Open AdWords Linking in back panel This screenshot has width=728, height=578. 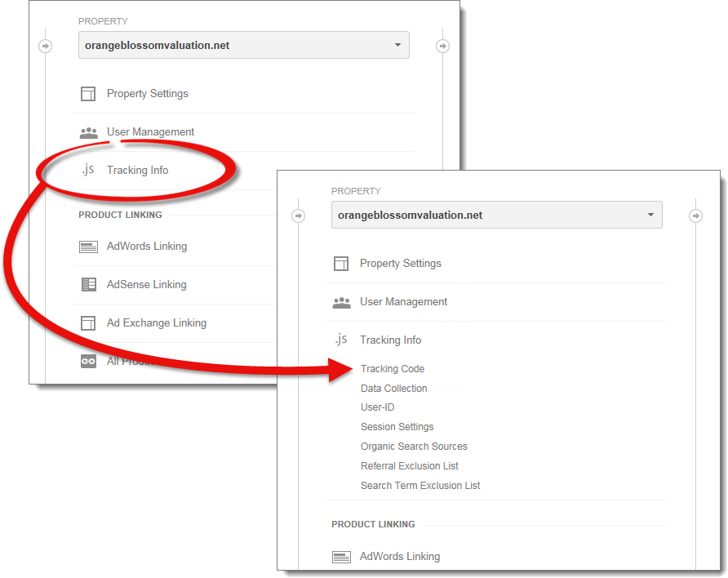(147, 246)
